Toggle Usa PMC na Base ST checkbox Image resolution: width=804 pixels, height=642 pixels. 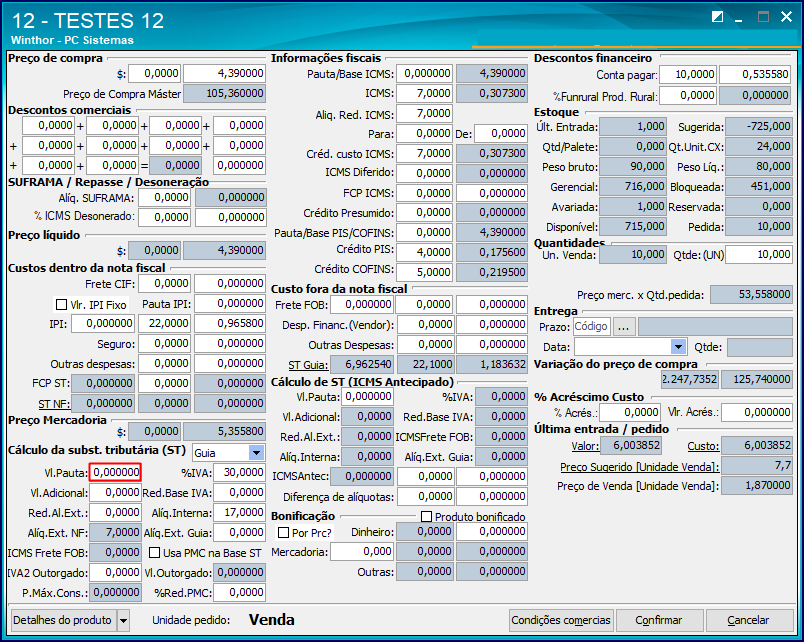(x=154, y=553)
